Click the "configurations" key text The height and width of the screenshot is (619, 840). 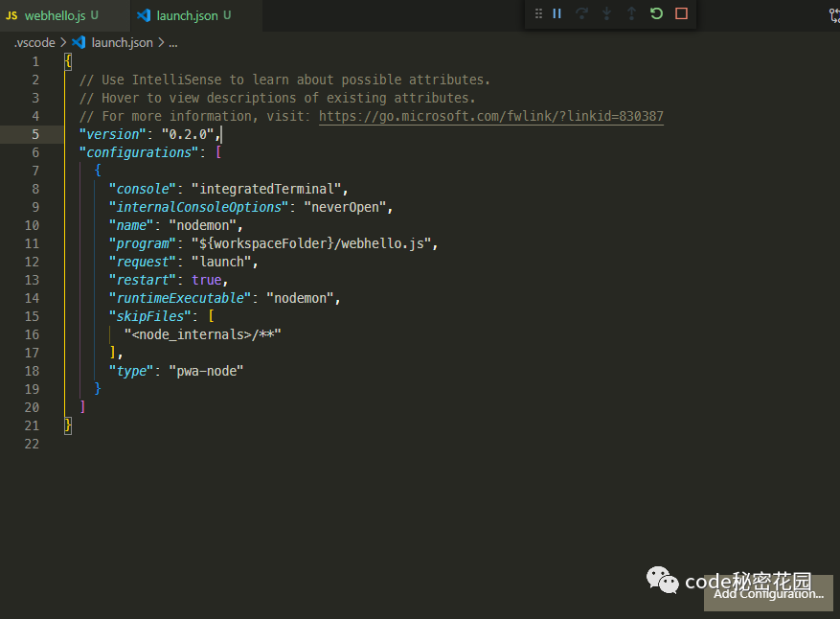point(139,152)
